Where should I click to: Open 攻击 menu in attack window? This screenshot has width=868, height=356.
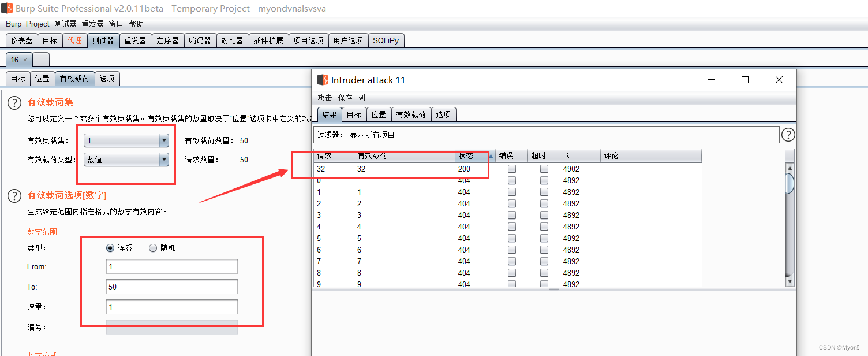coord(325,98)
